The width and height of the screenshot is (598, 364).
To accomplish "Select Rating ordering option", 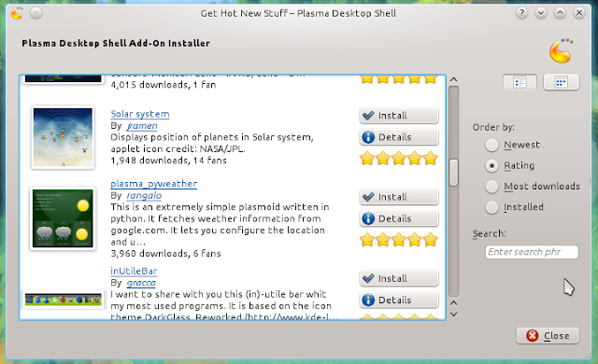I will point(510,165).
